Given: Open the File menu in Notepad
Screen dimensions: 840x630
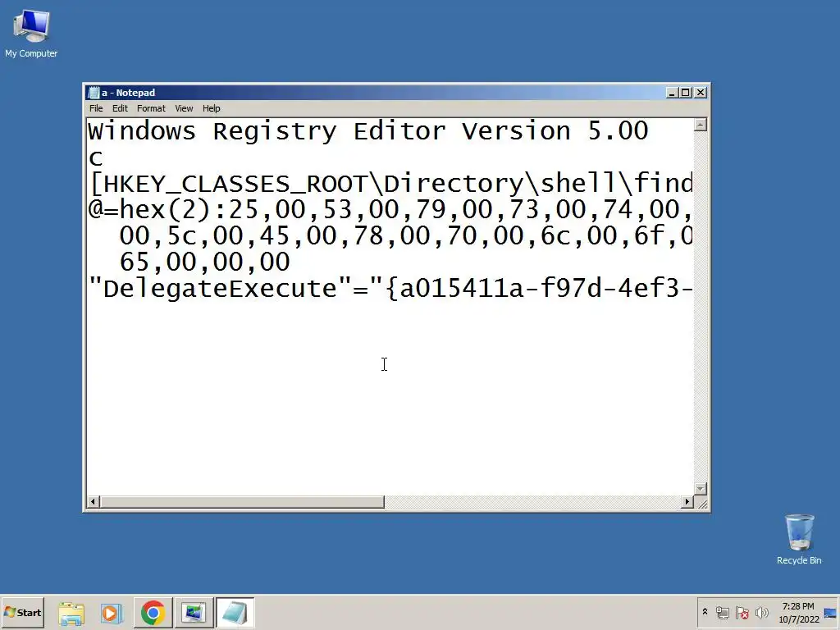Looking at the screenshot, I should (x=96, y=108).
